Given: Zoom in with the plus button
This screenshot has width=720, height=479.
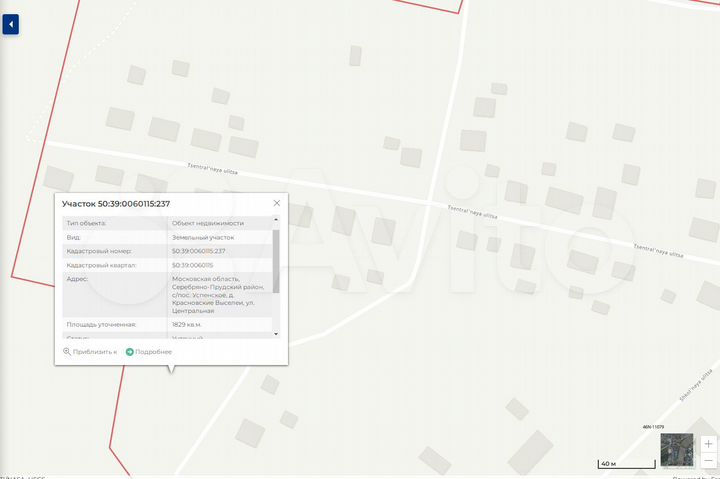Looking at the screenshot, I should pos(708,443).
